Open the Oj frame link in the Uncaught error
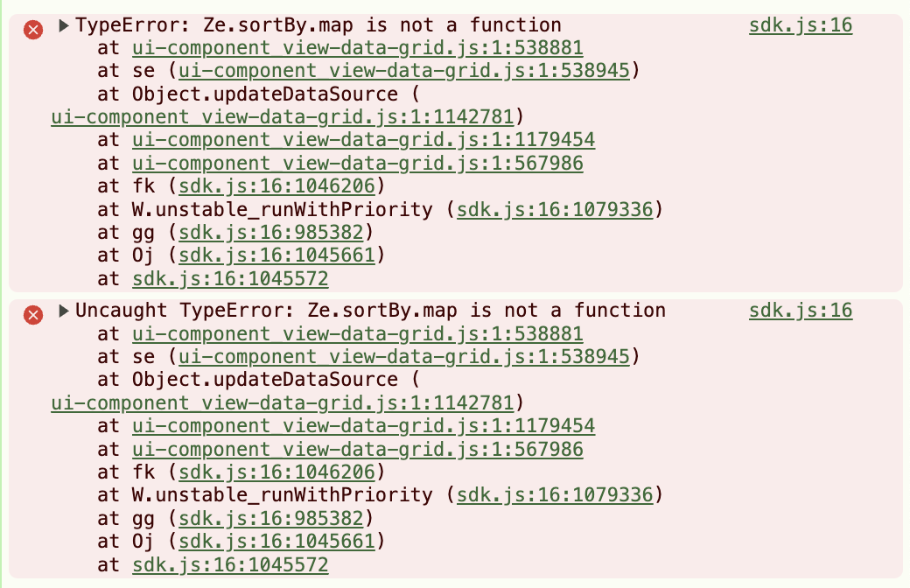Image resolution: width=910 pixels, height=588 pixels. click(x=277, y=542)
